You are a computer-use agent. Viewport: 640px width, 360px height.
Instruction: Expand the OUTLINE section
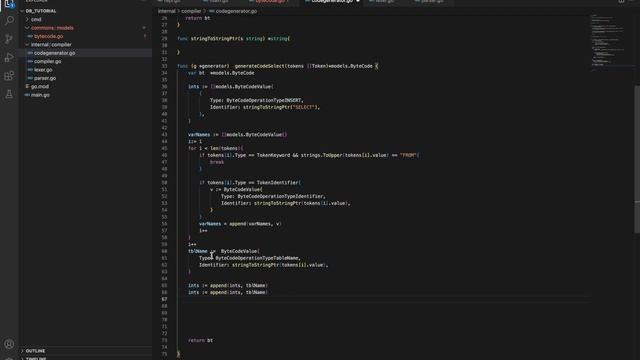pos(22,351)
